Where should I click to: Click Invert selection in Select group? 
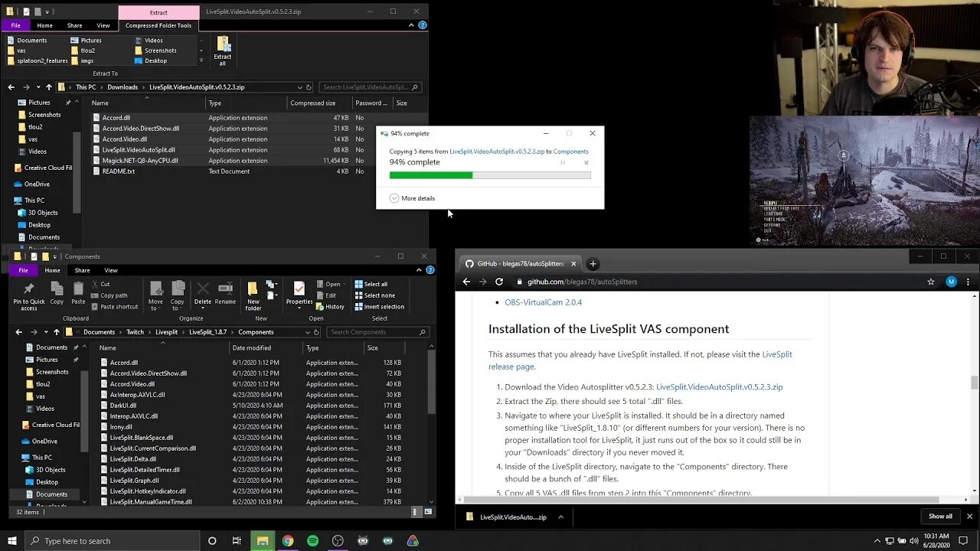pyautogui.click(x=379, y=307)
